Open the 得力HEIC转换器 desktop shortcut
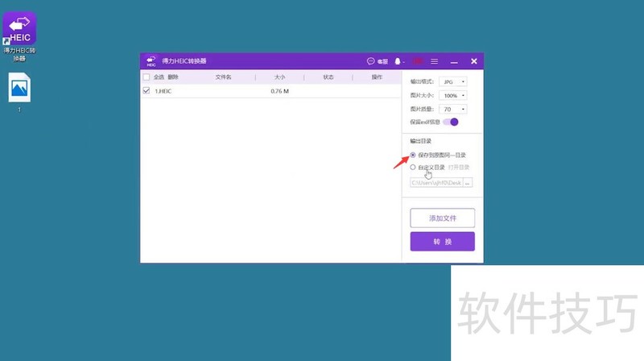The image size is (644, 361). (x=20, y=32)
